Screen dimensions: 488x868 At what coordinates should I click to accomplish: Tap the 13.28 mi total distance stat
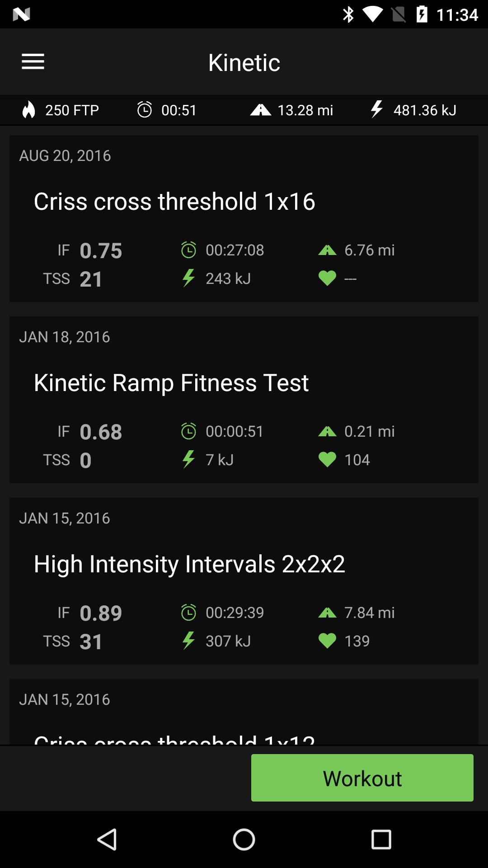pyautogui.click(x=305, y=110)
